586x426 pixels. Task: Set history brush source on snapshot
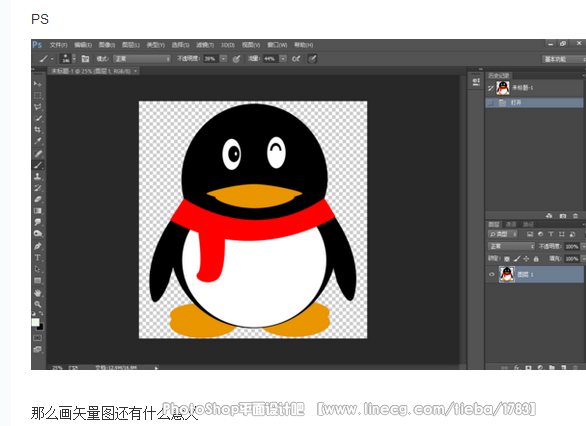tap(491, 88)
